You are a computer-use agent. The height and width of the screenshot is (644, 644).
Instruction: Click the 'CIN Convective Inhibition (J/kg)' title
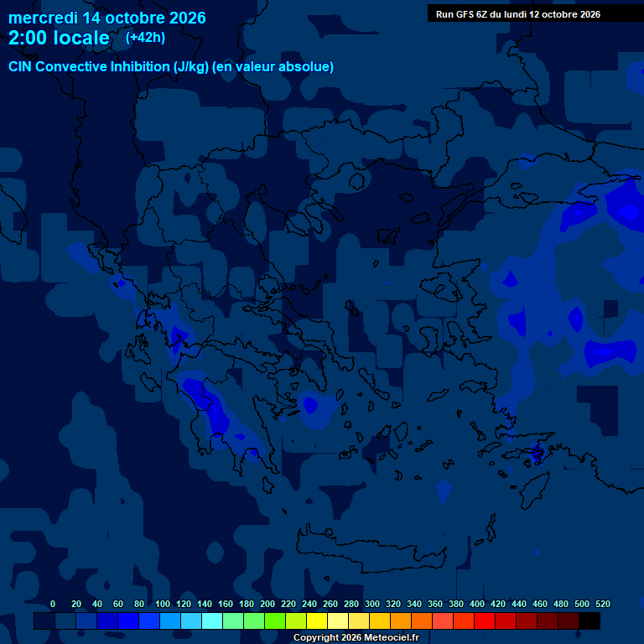(108, 66)
